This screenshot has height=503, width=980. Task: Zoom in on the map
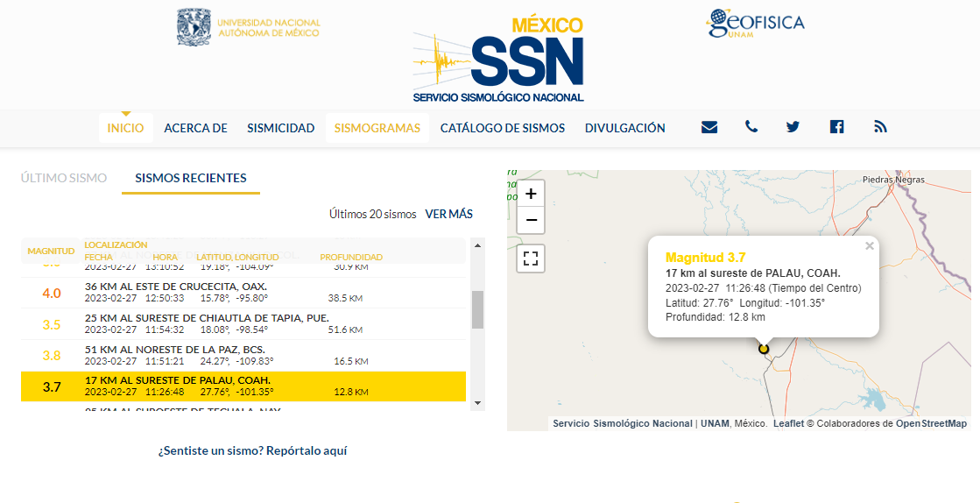coord(531,194)
